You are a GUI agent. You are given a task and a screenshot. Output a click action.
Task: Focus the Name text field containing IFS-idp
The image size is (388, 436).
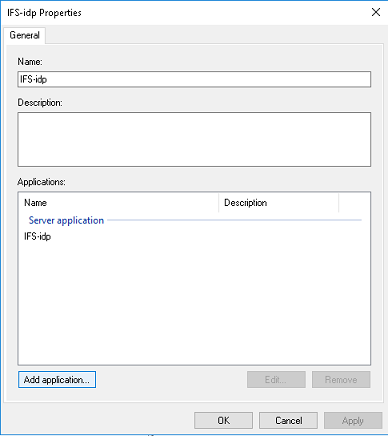tap(194, 79)
